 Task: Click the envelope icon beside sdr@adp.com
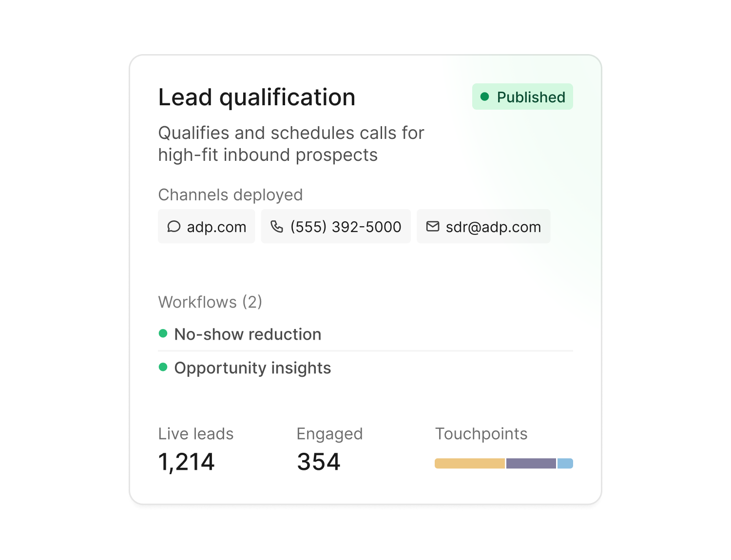[x=433, y=226]
